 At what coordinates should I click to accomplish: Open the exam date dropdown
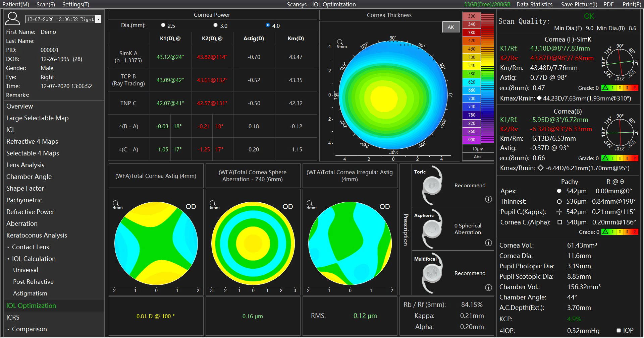[x=98, y=19]
